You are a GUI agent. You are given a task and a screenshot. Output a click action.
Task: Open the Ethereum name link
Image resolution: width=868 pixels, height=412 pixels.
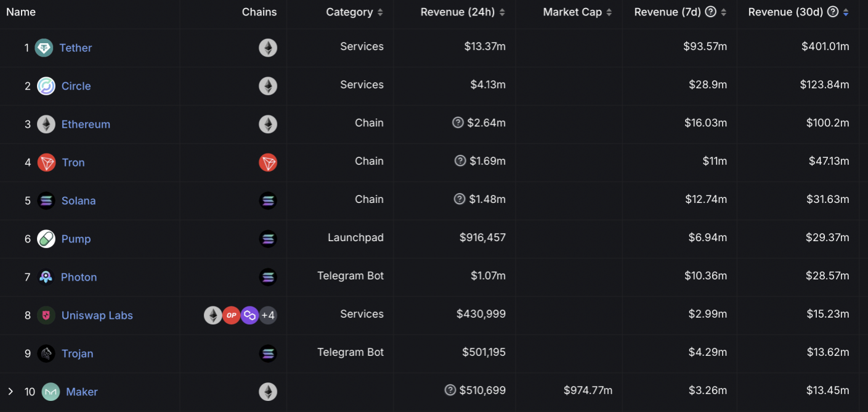point(86,124)
